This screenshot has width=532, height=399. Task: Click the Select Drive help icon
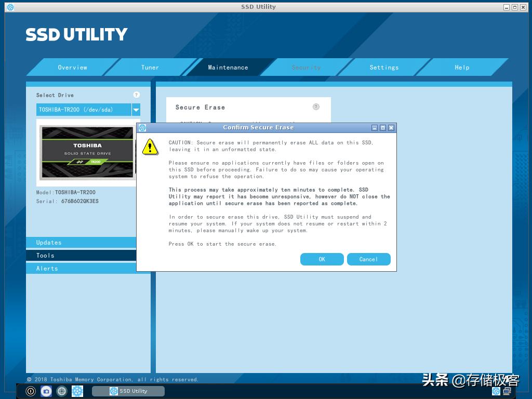pos(137,95)
